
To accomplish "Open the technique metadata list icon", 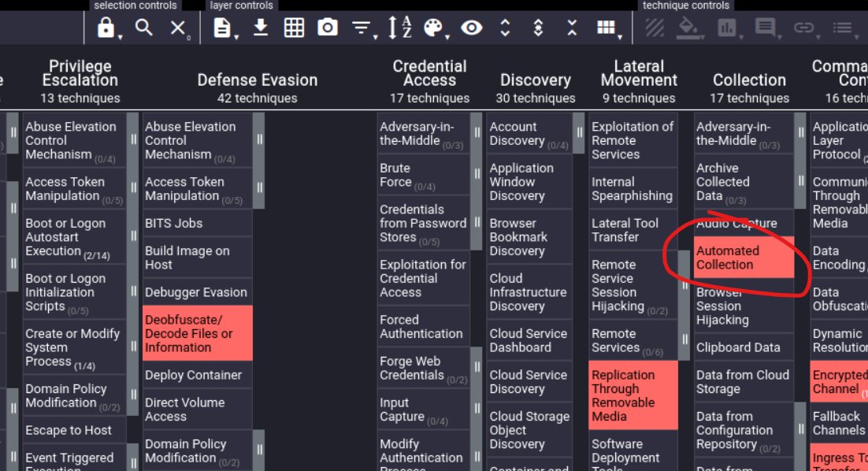I will point(843,27).
